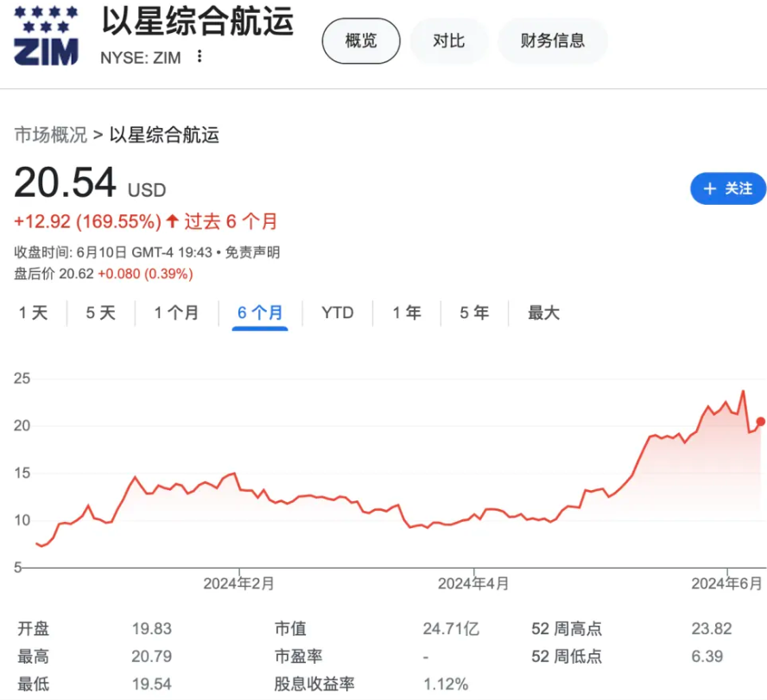Screen dimensions: 767x700
Task: Select the 5 年 time range
Action: tap(474, 312)
